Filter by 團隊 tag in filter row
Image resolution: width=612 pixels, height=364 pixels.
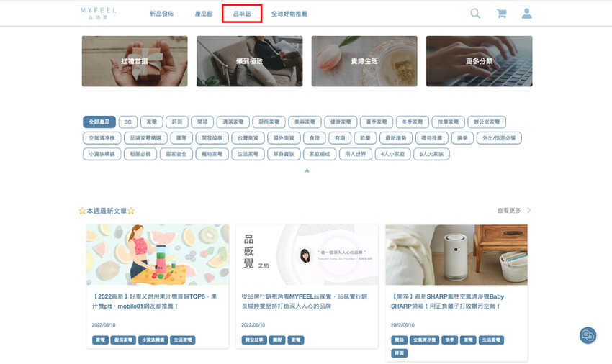pos(181,137)
